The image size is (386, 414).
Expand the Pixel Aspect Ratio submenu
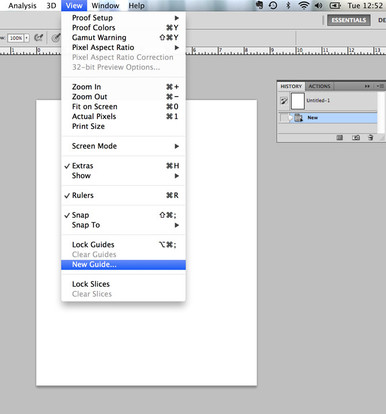pyautogui.click(x=123, y=47)
